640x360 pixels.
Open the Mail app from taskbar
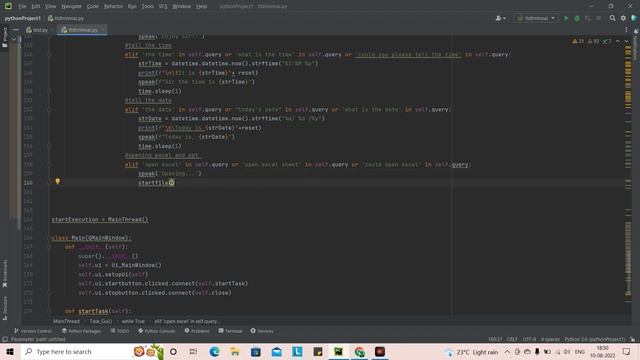[276, 351]
